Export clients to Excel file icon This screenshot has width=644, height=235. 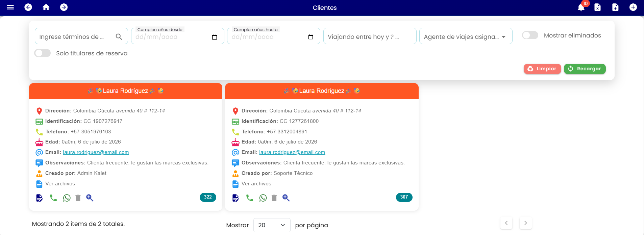coord(597,7)
